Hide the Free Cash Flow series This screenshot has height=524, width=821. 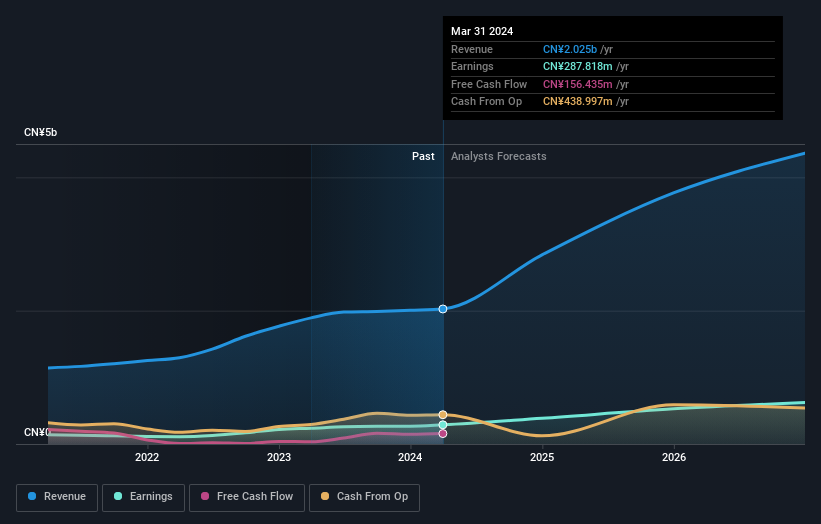248,497
